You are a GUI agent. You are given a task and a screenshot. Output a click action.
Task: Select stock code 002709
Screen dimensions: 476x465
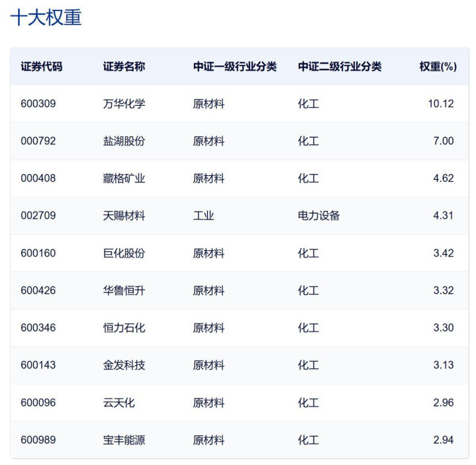tap(38, 216)
